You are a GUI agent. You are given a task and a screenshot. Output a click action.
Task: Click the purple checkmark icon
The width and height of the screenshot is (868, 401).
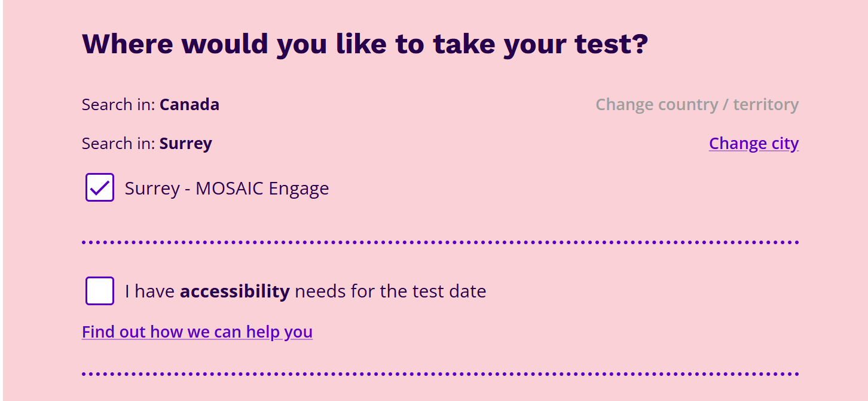pos(100,188)
